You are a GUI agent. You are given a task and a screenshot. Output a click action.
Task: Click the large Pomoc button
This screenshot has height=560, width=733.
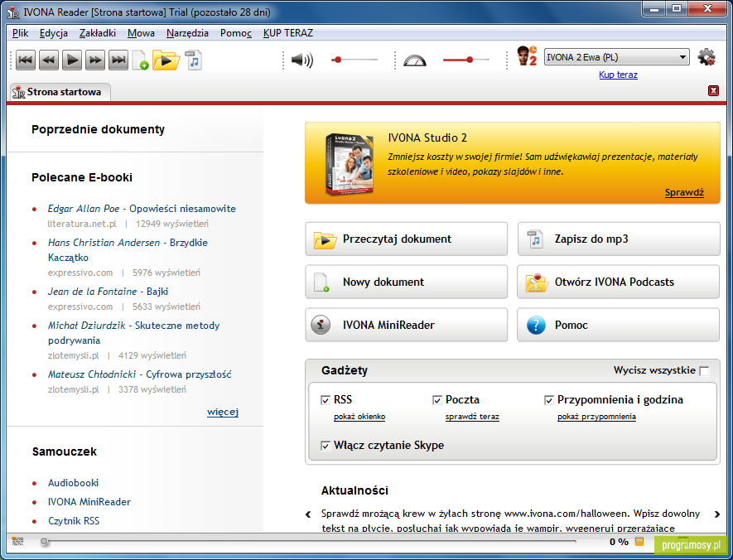pyautogui.click(x=619, y=325)
